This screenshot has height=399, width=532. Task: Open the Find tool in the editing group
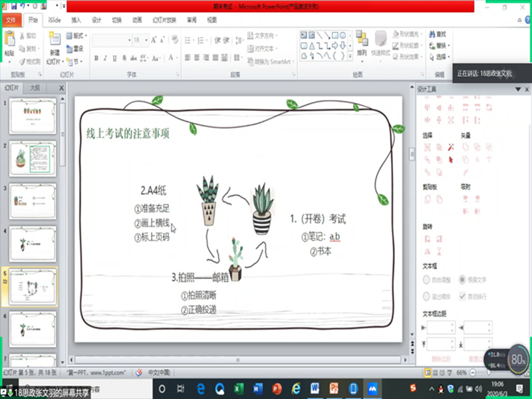[438, 34]
